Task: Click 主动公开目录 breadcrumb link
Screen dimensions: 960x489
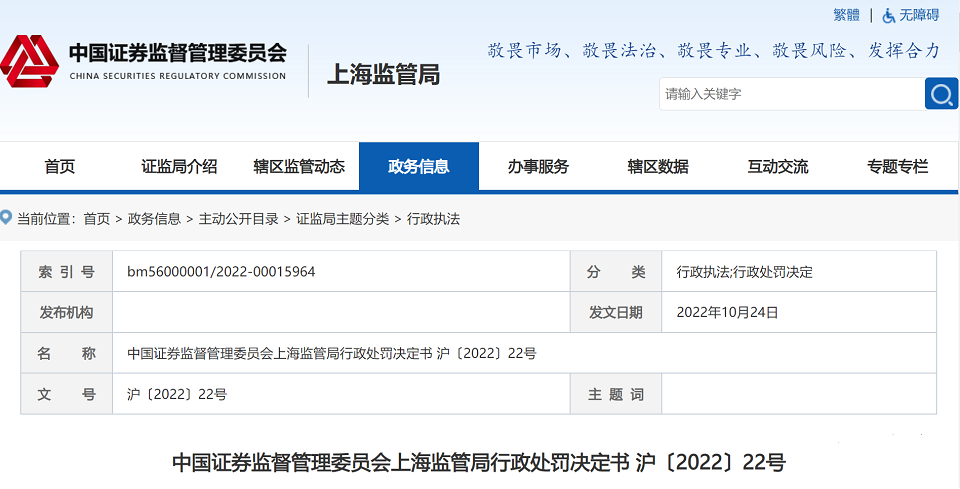Action: click(x=238, y=219)
